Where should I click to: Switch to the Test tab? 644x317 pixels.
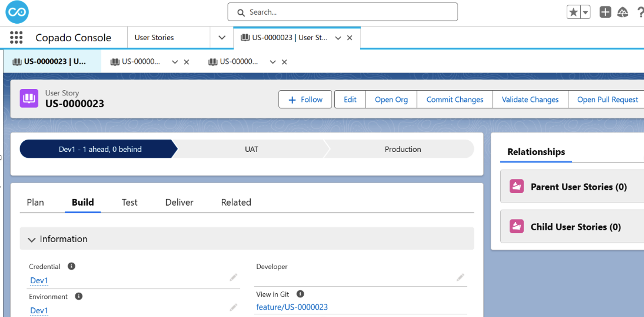tap(129, 202)
